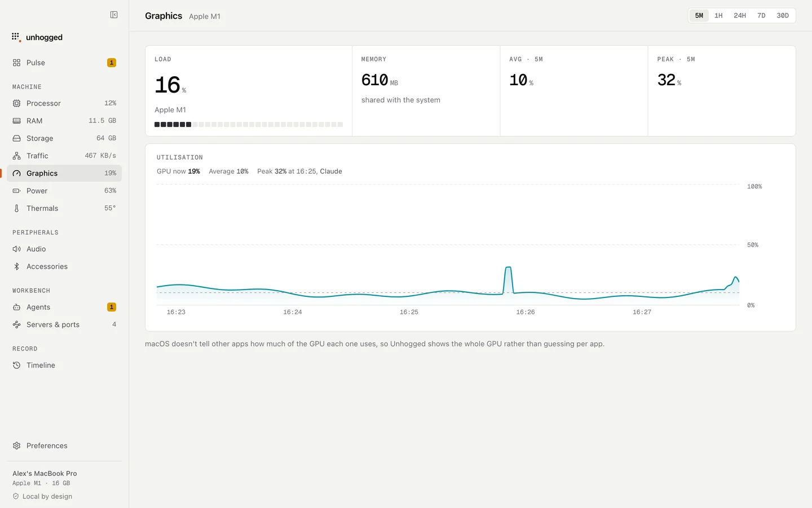Image resolution: width=812 pixels, height=508 pixels.
Task: Click the Pulse grid icon
Action: click(16, 63)
